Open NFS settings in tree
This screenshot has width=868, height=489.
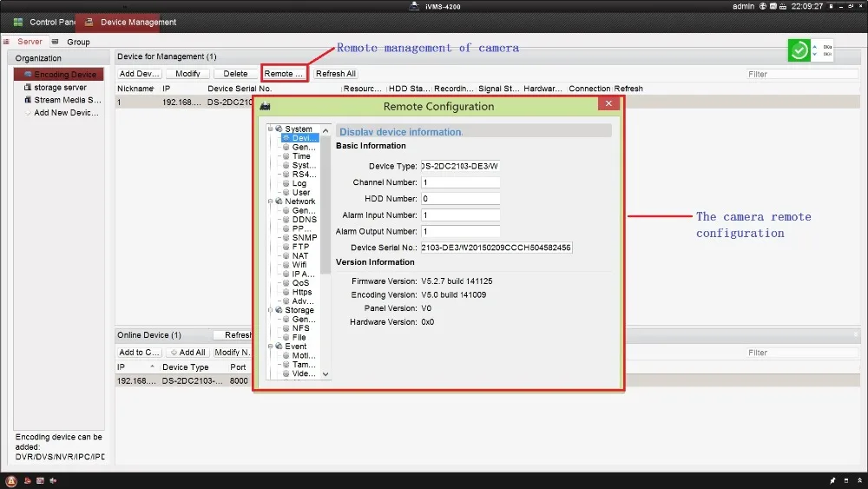(296, 327)
